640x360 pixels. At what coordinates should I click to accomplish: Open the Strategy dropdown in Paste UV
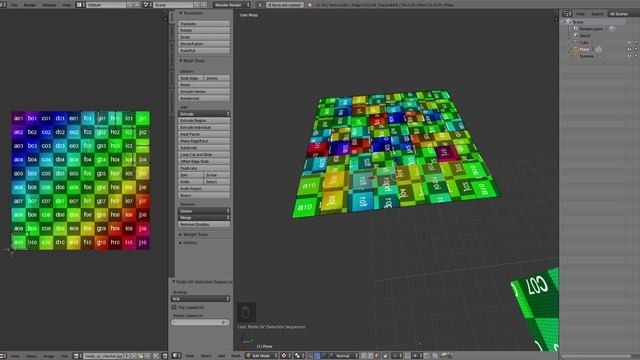click(200, 299)
